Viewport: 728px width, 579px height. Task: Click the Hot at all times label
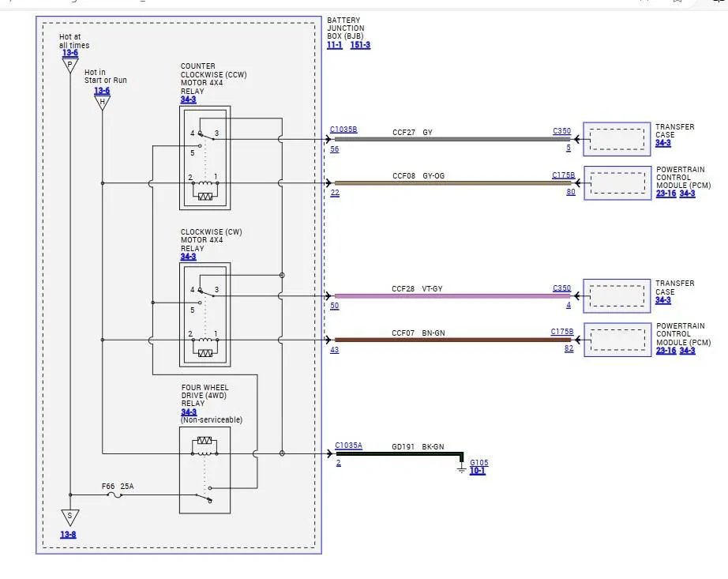(74, 41)
